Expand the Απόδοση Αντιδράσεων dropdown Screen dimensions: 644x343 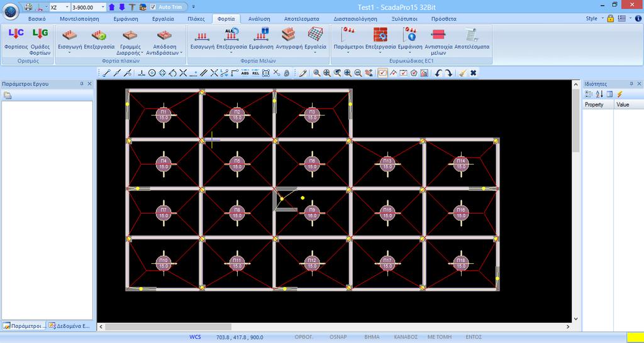click(181, 53)
